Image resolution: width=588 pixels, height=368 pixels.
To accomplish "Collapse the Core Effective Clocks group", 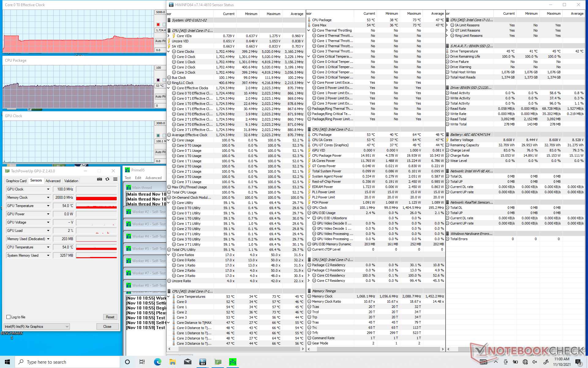I will pos(169,88).
